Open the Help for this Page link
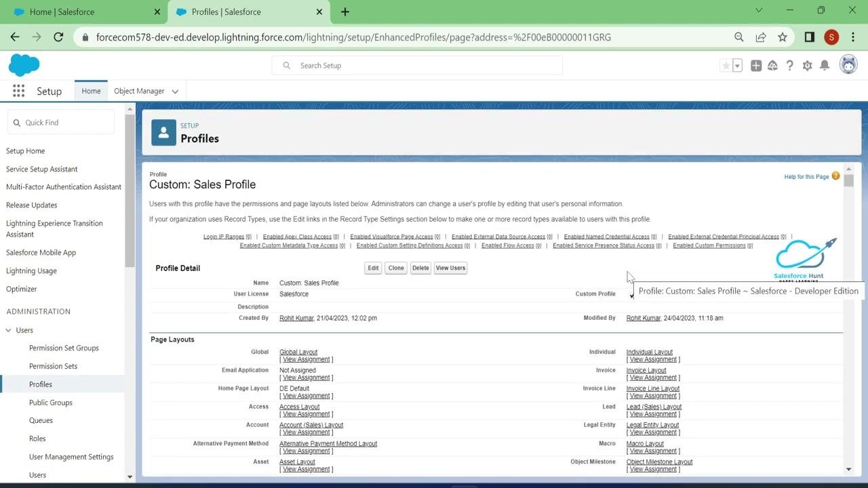Image resolution: width=868 pixels, height=488 pixels. point(806,177)
